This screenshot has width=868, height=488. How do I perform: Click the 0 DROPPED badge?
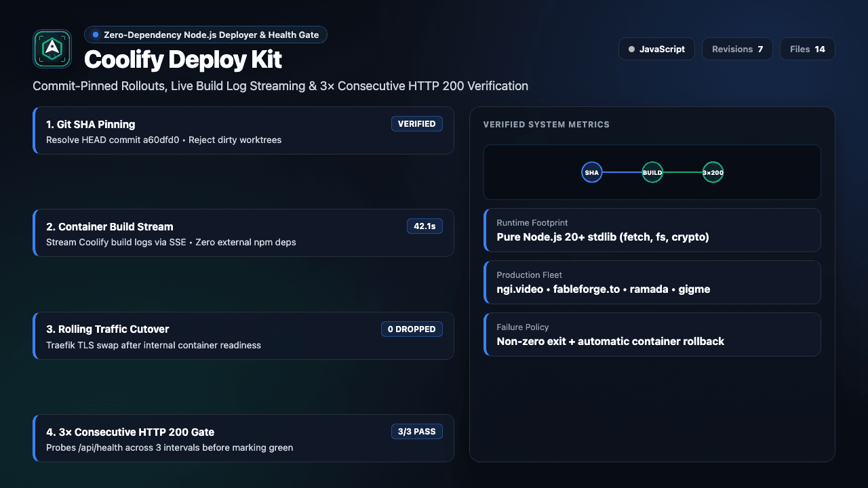[x=412, y=329]
